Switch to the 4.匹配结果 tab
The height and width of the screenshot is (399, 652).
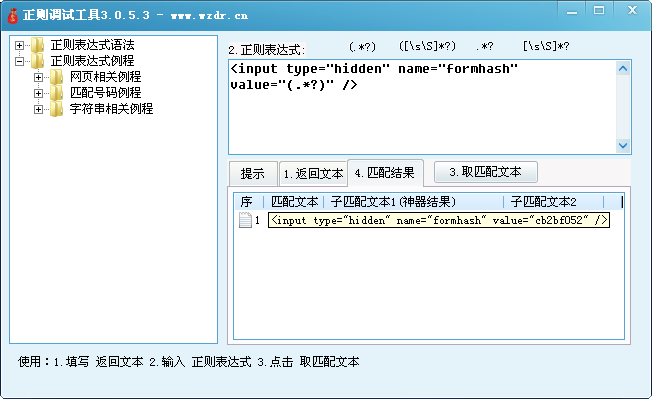pyautogui.click(x=385, y=172)
